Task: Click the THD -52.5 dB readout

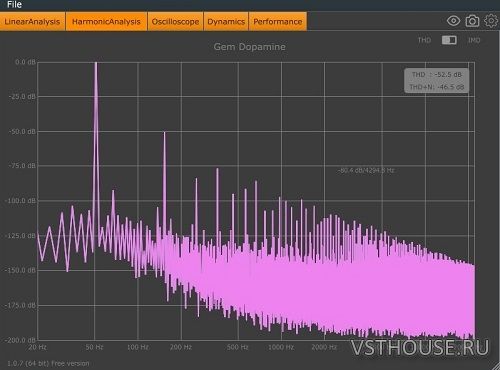Action: (x=437, y=74)
